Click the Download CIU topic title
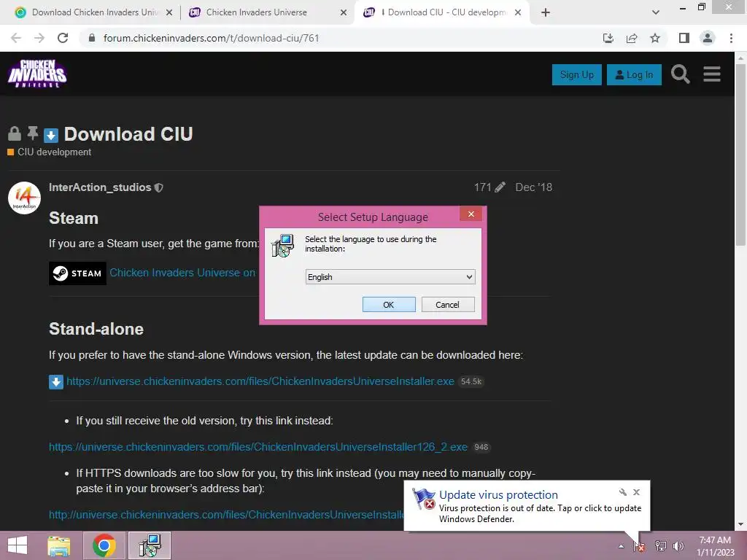Viewport: 747px width, 560px height. click(128, 134)
